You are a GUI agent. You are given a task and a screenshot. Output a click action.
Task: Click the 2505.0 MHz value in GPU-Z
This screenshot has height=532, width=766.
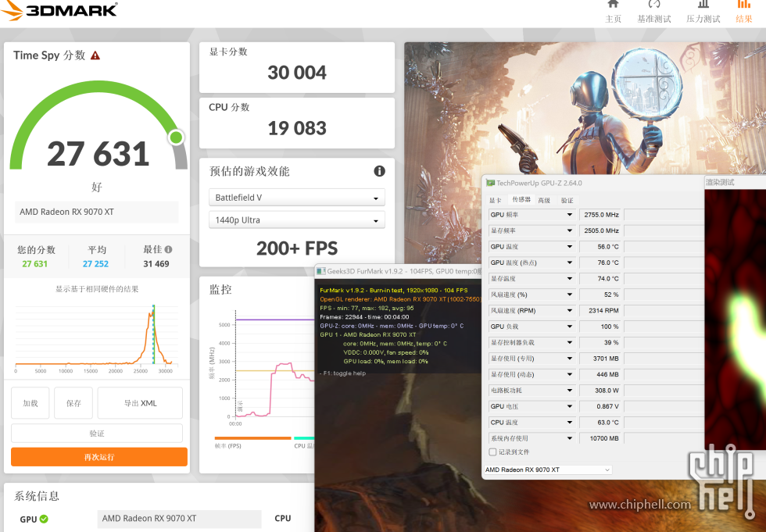[x=601, y=230]
